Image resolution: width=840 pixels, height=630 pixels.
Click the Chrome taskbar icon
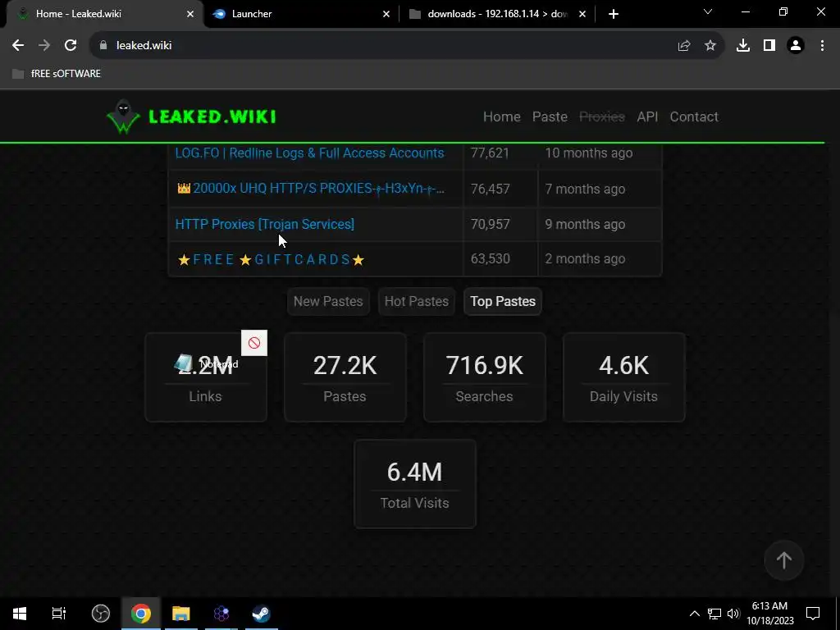point(141,614)
